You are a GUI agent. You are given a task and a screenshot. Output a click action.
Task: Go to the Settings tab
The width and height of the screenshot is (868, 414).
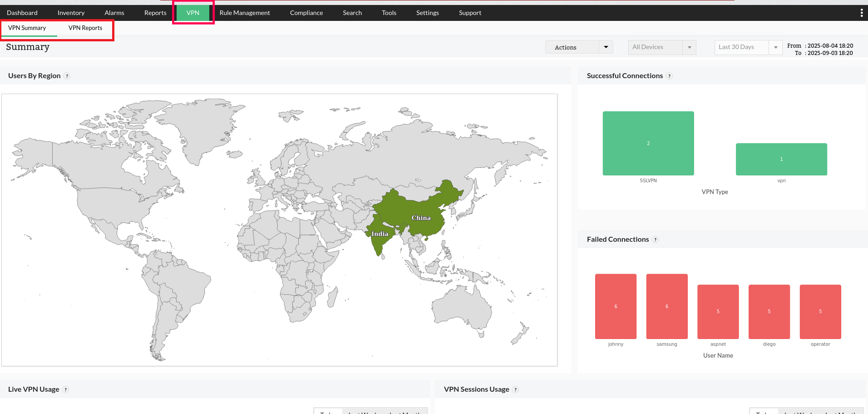click(x=428, y=13)
